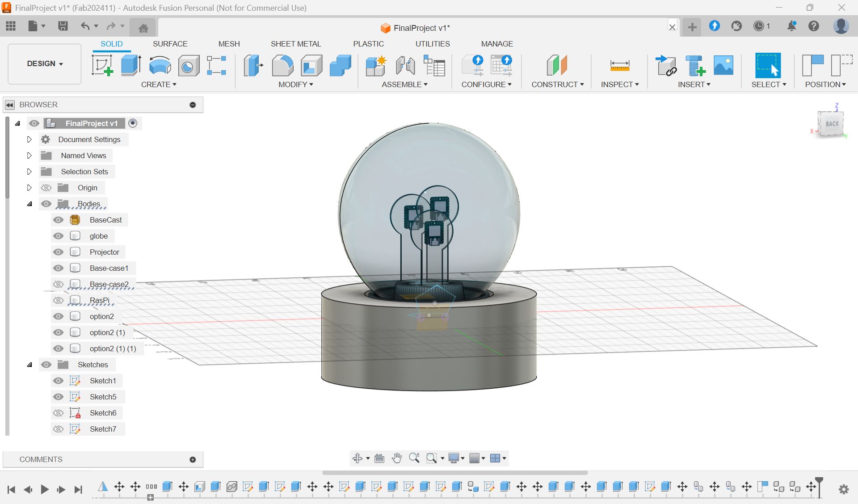
Task: Collapse the Sketches folder
Action: (x=29, y=365)
